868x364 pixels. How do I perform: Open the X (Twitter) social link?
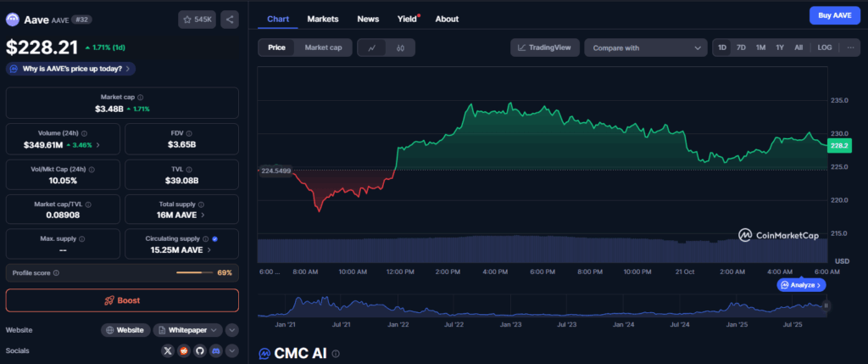(x=168, y=350)
